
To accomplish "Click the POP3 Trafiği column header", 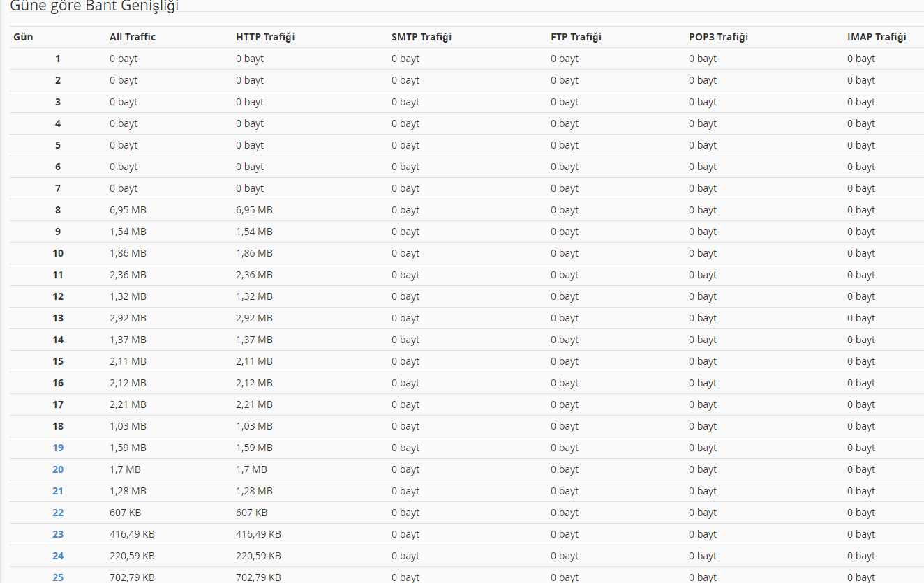I will point(718,37).
